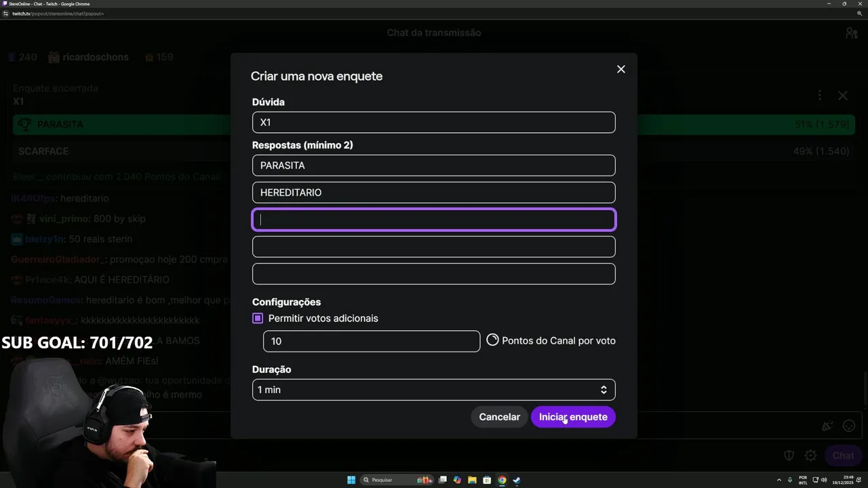Click username vini_primo in chat

click(x=64, y=219)
